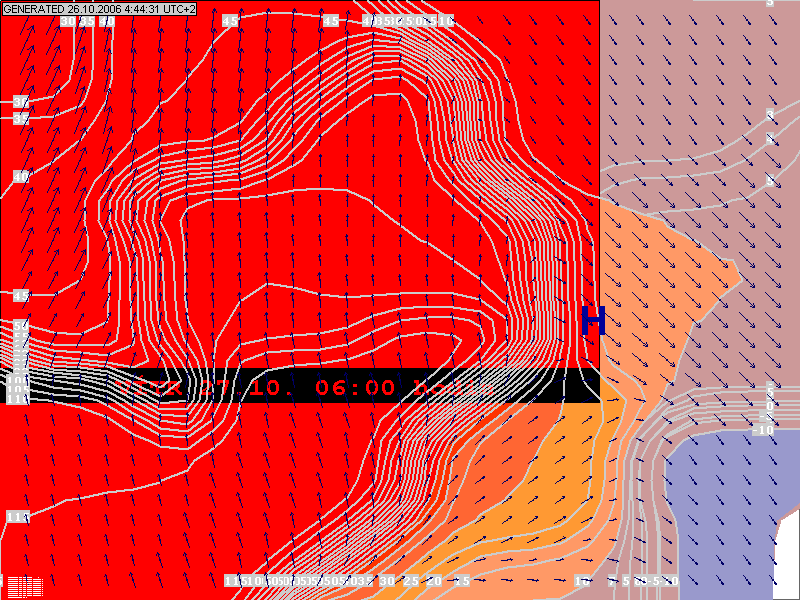Click the black banner showing 27.10. 06:00
The image size is (800, 600).
(300, 385)
